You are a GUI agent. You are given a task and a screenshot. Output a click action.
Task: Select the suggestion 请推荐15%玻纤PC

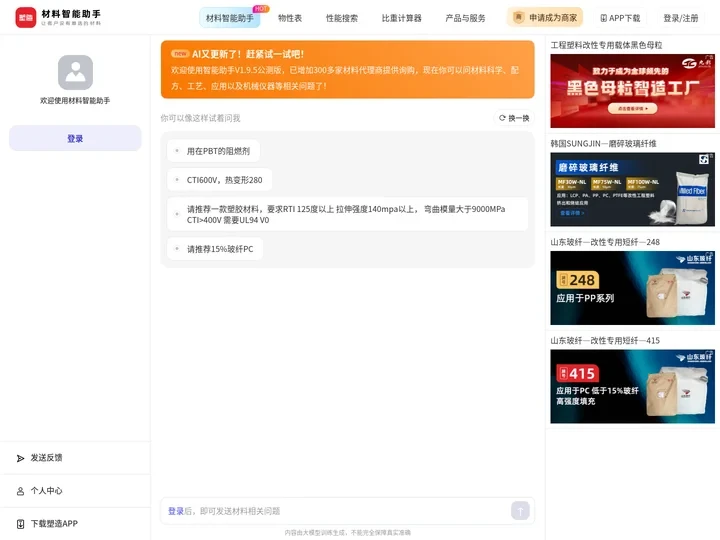click(x=215, y=249)
